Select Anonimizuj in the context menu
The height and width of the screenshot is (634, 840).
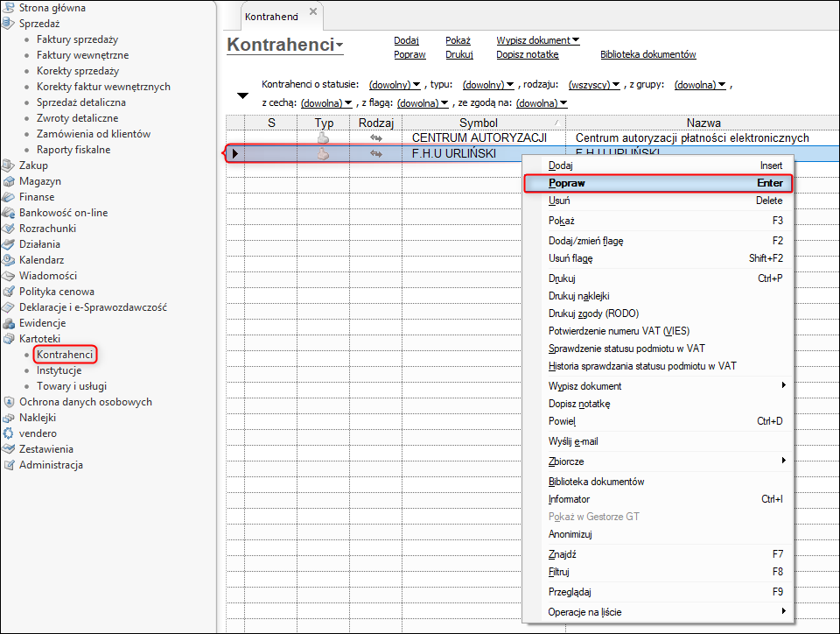(x=658, y=534)
